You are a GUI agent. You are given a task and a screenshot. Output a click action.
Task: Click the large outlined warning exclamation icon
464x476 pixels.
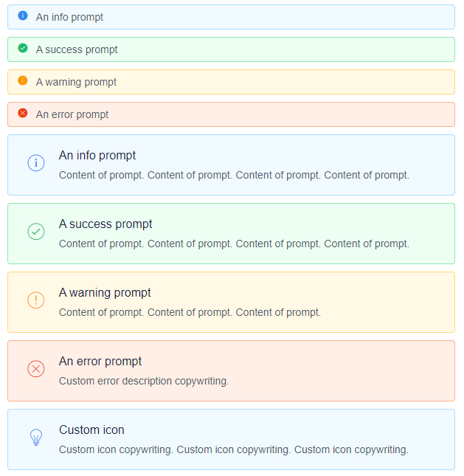click(x=36, y=300)
